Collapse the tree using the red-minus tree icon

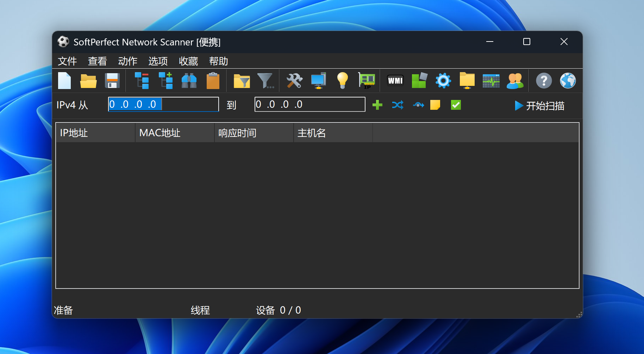pyautogui.click(x=142, y=81)
